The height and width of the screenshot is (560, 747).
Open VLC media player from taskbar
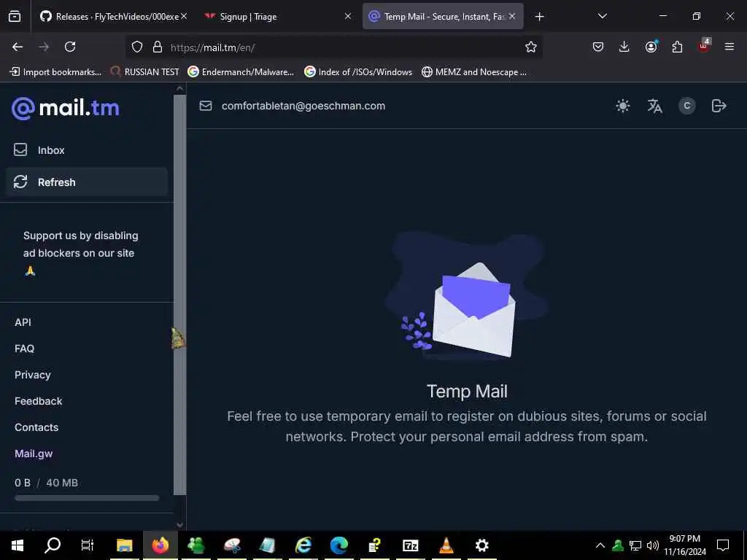pyautogui.click(x=446, y=545)
